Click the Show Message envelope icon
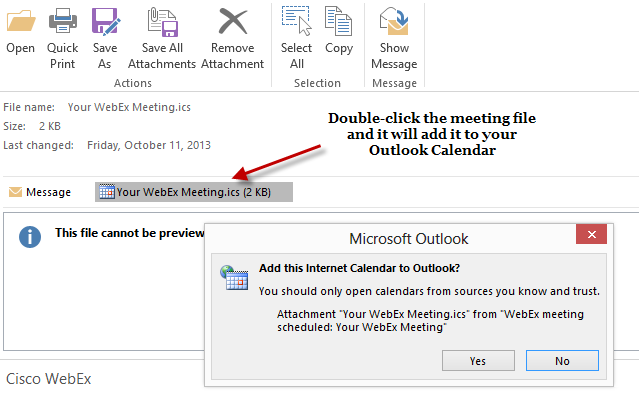The height and width of the screenshot is (394, 639). (x=394, y=21)
